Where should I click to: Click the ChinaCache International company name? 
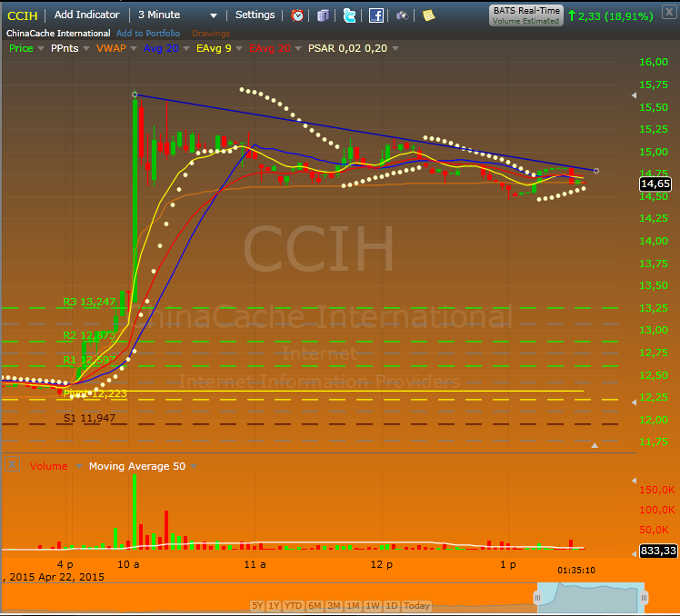pyautogui.click(x=58, y=34)
